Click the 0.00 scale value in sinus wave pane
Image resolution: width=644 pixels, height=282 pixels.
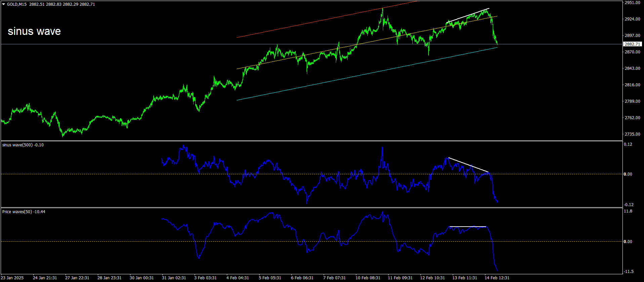tap(628, 174)
